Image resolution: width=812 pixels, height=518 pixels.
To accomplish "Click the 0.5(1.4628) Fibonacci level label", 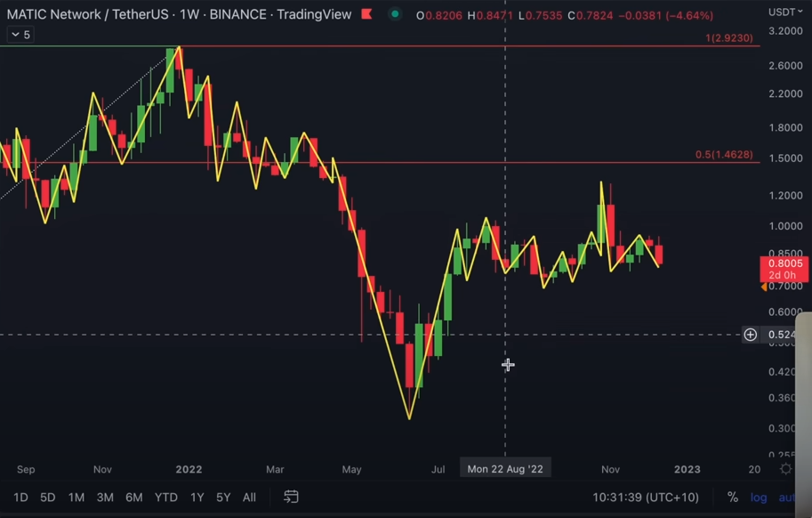I will tap(724, 154).
